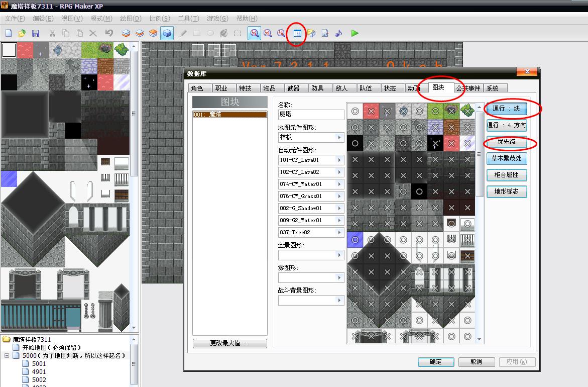Screen dimensions: 588x387
Task: Select the 001: 魔塔 tileset list entry
Action: 229,115
